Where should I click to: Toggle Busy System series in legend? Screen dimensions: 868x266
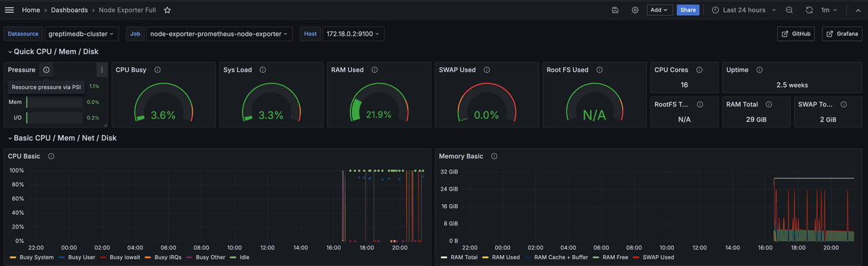point(32,257)
